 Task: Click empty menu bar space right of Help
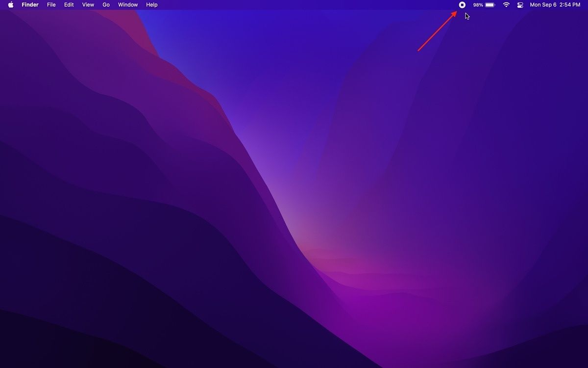(294, 5)
